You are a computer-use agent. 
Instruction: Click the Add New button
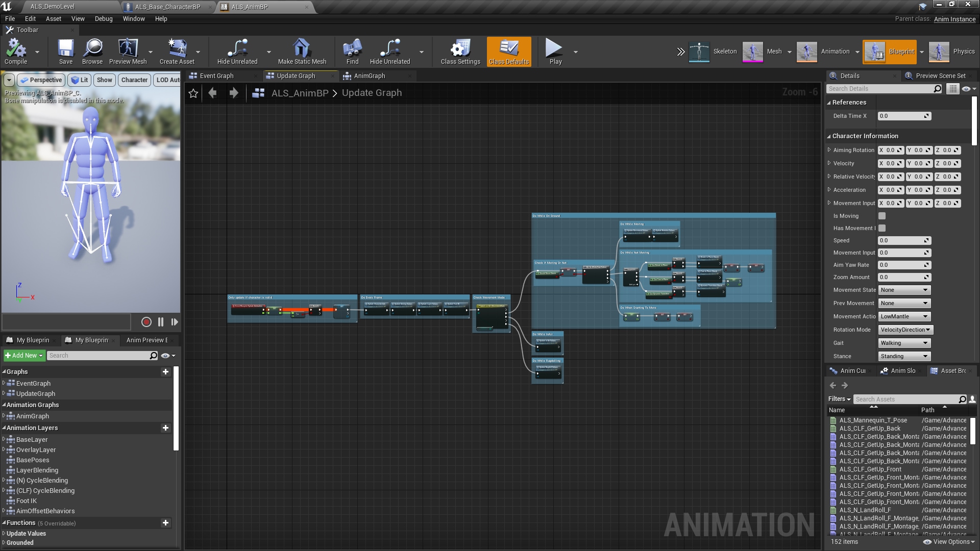[24, 356]
